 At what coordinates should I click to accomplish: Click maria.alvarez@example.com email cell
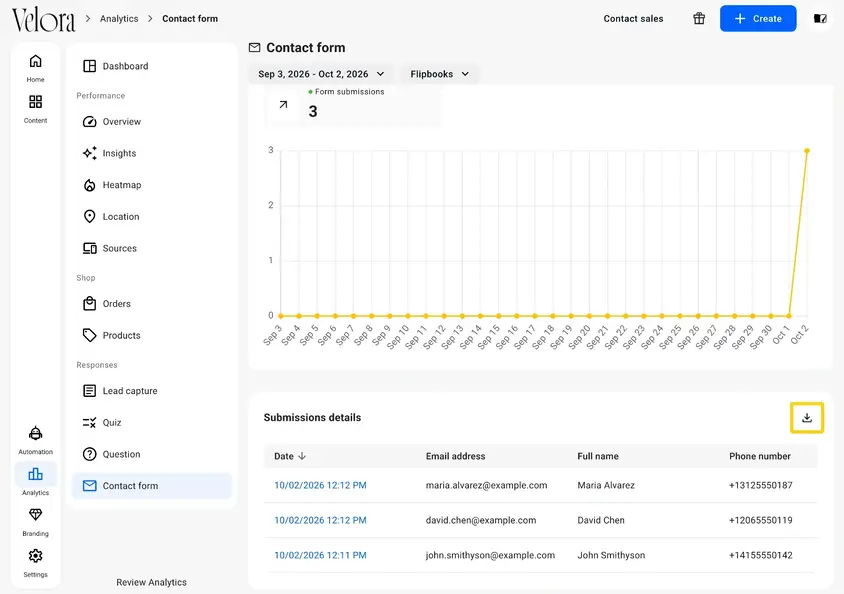click(x=487, y=485)
